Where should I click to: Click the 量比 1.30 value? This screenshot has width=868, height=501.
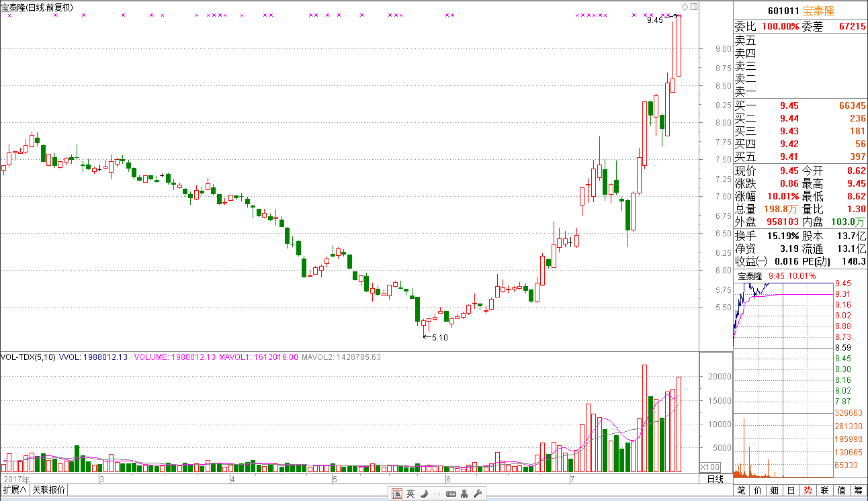tap(857, 209)
